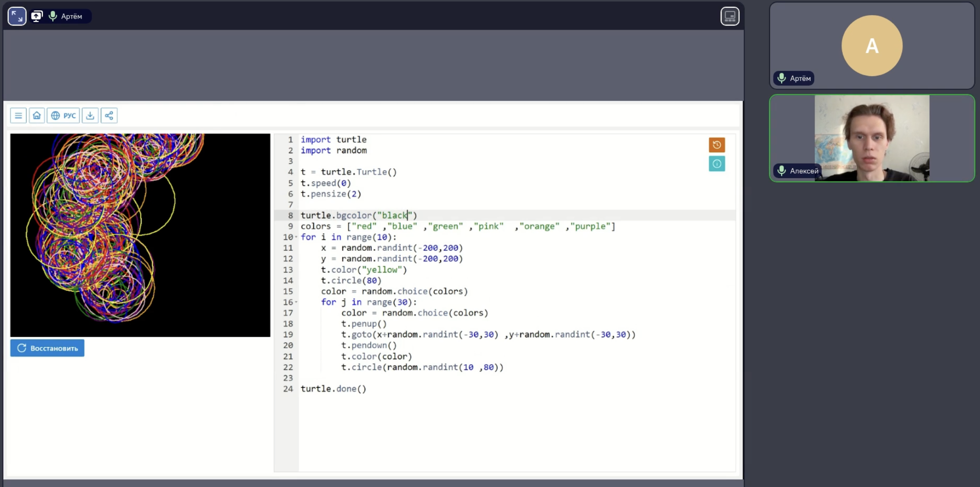Viewport: 980px width, 487px height.
Task: Click the line 5 text t.speed(0)
Action: point(326,183)
